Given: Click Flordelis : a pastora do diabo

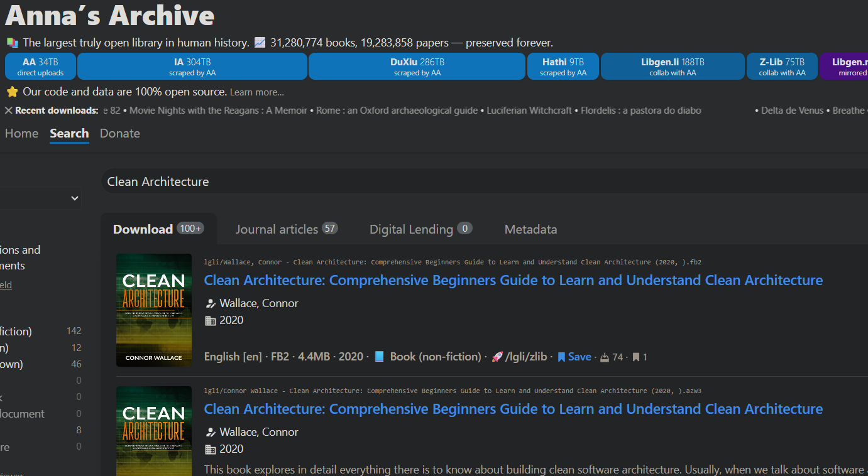Looking at the screenshot, I should [x=641, y=111].
